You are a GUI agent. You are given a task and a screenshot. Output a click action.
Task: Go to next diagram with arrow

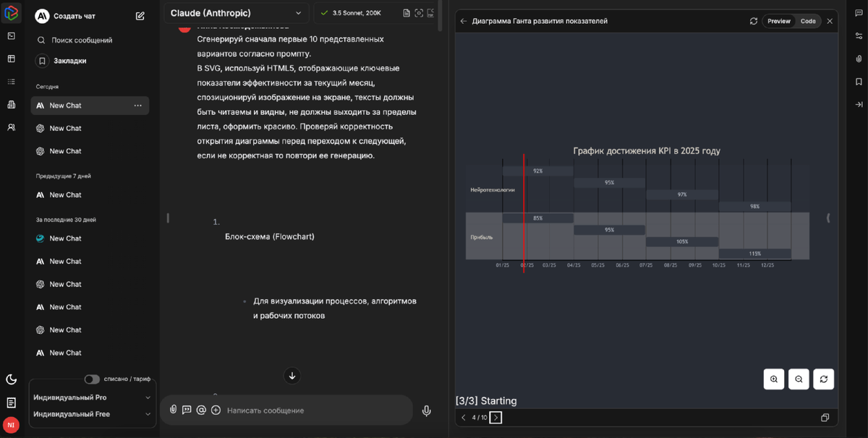(x=495, y=418)
